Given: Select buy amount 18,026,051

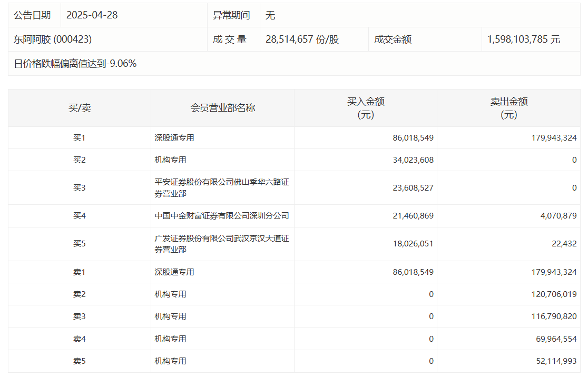Looking at the screenshot, I should pyautogui.click(x=413, y=244).
